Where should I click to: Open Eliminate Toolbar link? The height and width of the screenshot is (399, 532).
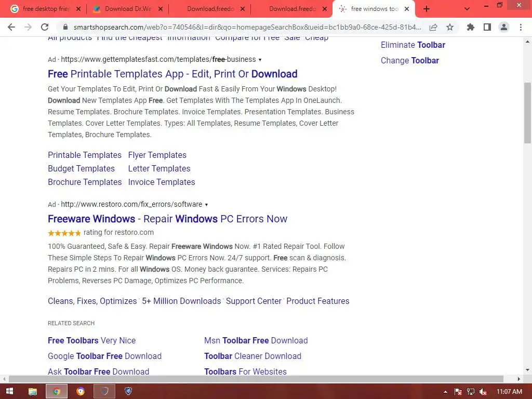click(413, 45)
